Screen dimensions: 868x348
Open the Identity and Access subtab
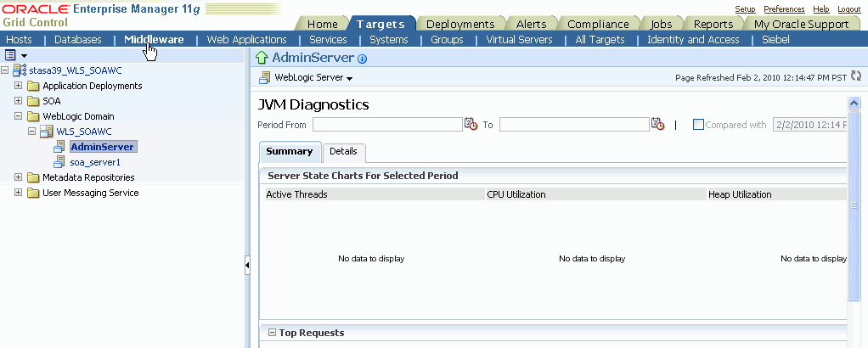693,39
